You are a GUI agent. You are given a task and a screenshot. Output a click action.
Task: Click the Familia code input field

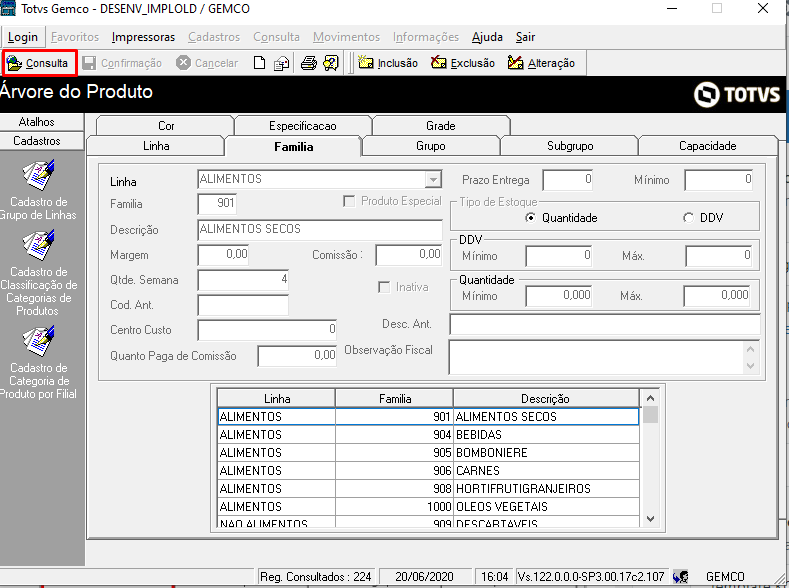click(x=217, y=203)
